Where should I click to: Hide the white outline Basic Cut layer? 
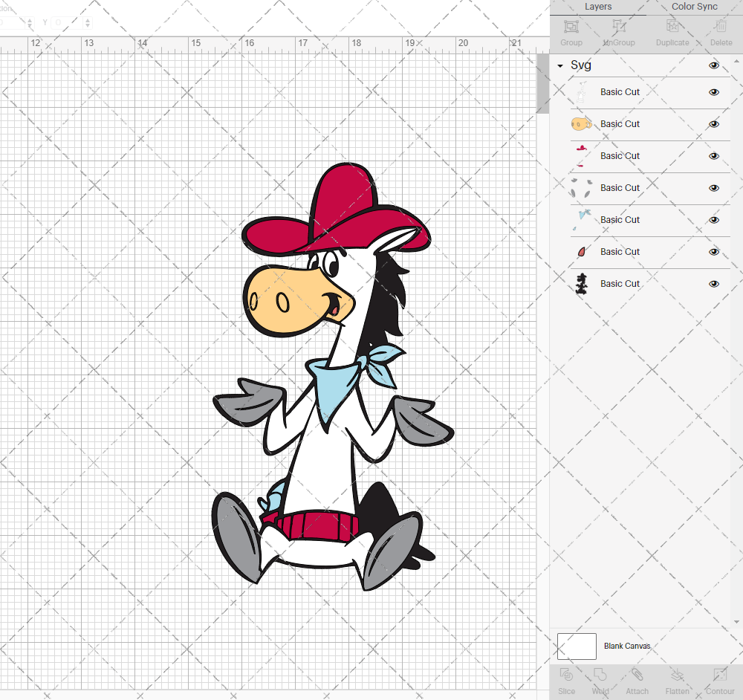tap(713, 92)
